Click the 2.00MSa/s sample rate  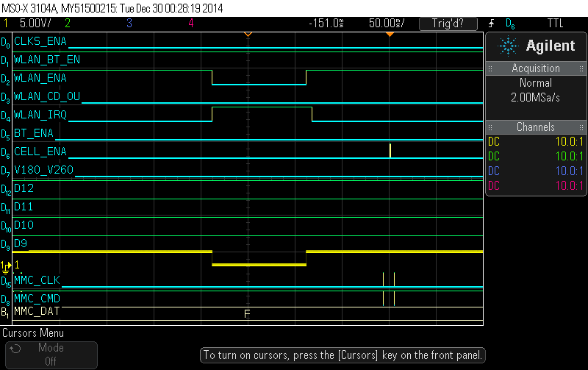[x=536, y=98]
